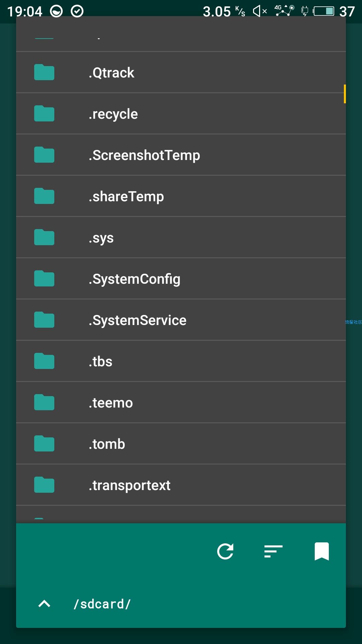Tap the muted speaker status icon
The image size is (362, 644).
(x=260, y=11)
